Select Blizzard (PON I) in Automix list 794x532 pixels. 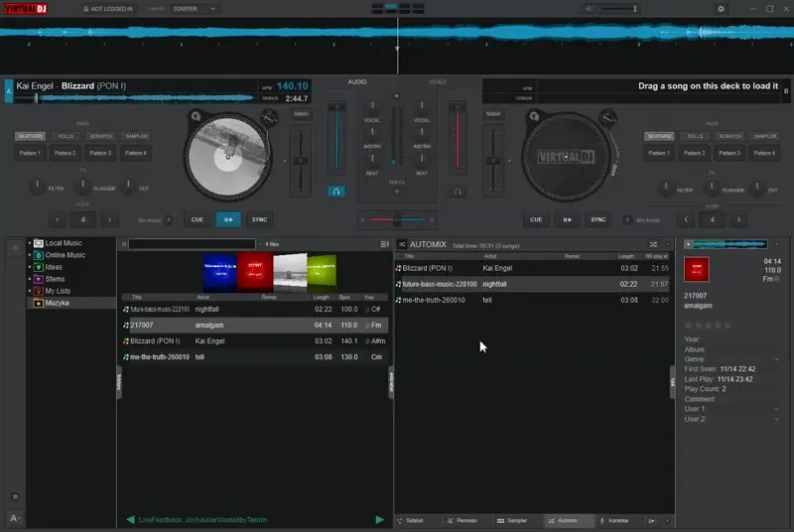[533, 268]
